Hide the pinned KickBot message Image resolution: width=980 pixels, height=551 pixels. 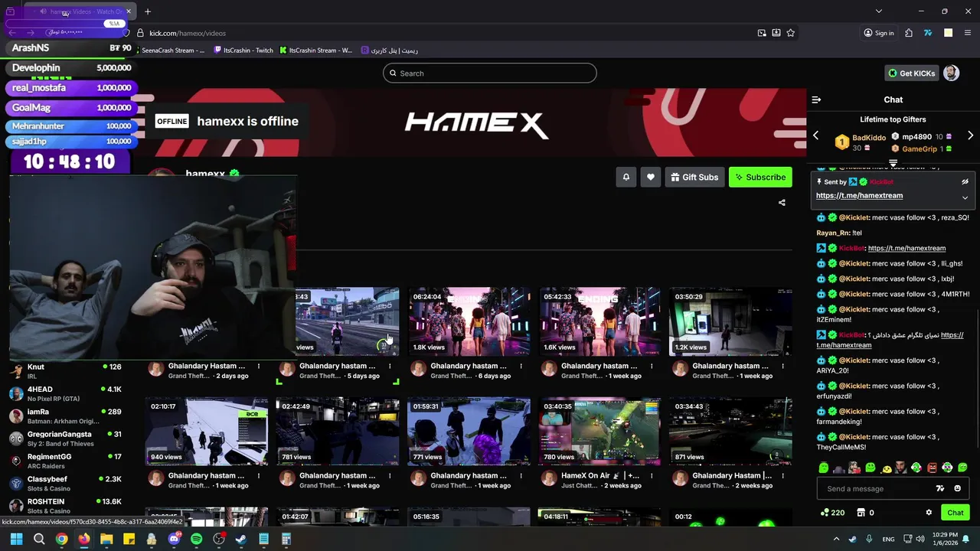[x=965, y=182]
